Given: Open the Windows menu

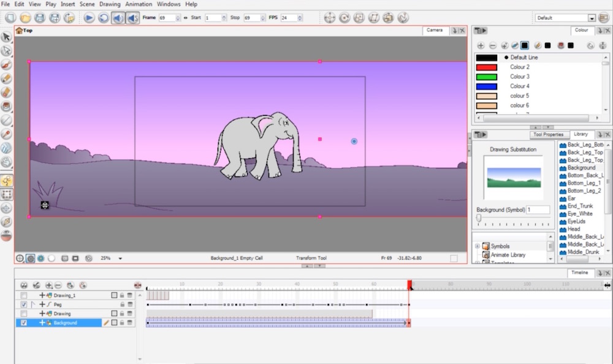Looking at the screenshot, I should 169,4.
